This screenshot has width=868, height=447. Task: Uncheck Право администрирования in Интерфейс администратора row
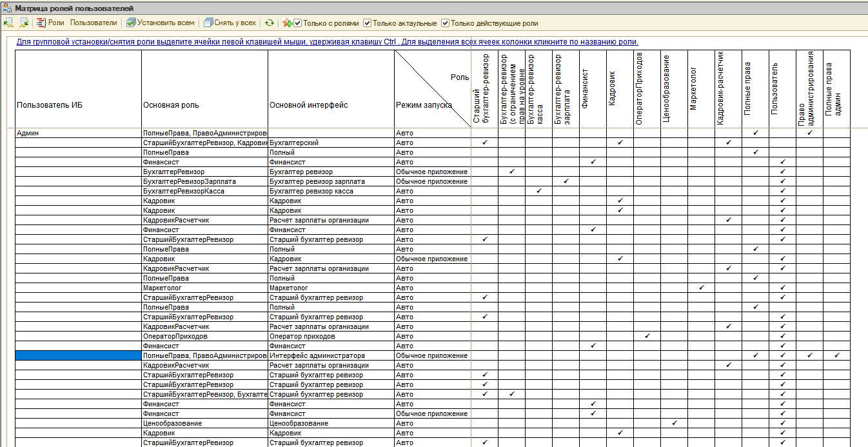[809, 355]
